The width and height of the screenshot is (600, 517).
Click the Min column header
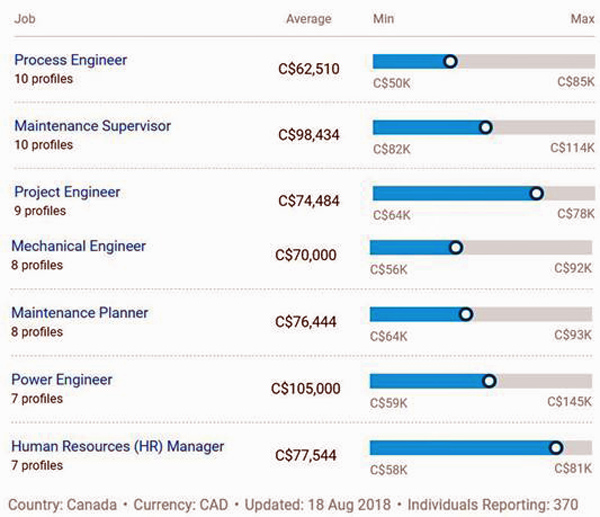[383, 19]
